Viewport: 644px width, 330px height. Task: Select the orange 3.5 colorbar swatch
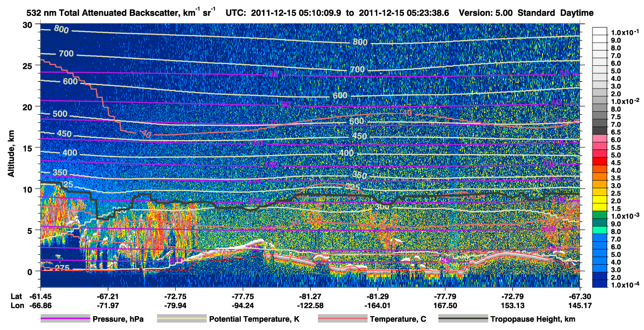599,178
